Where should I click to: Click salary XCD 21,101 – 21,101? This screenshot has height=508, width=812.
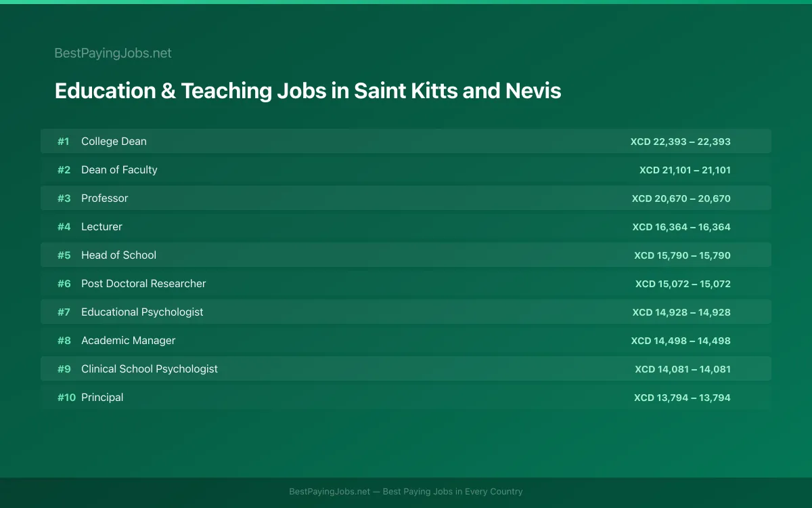(x=685, y=170)
